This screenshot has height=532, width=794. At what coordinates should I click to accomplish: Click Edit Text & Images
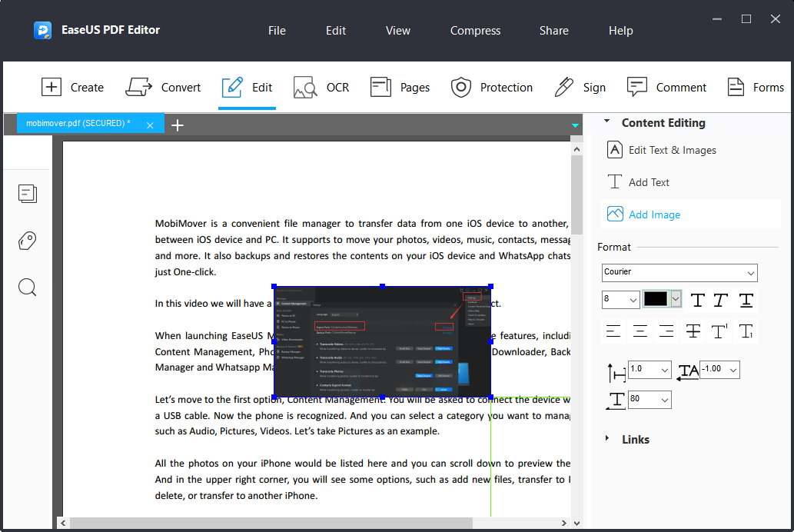pyautogui.click(x=661, y=150)
